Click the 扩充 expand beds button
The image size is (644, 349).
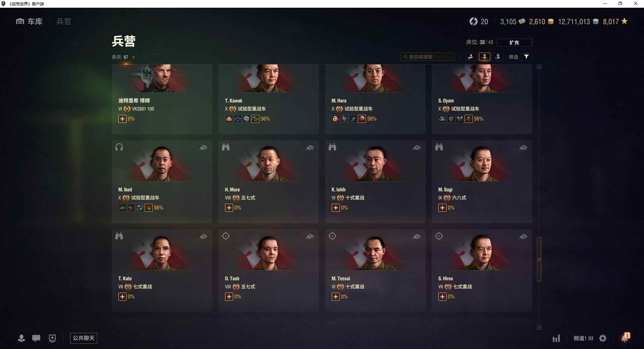tap(514, 42)
